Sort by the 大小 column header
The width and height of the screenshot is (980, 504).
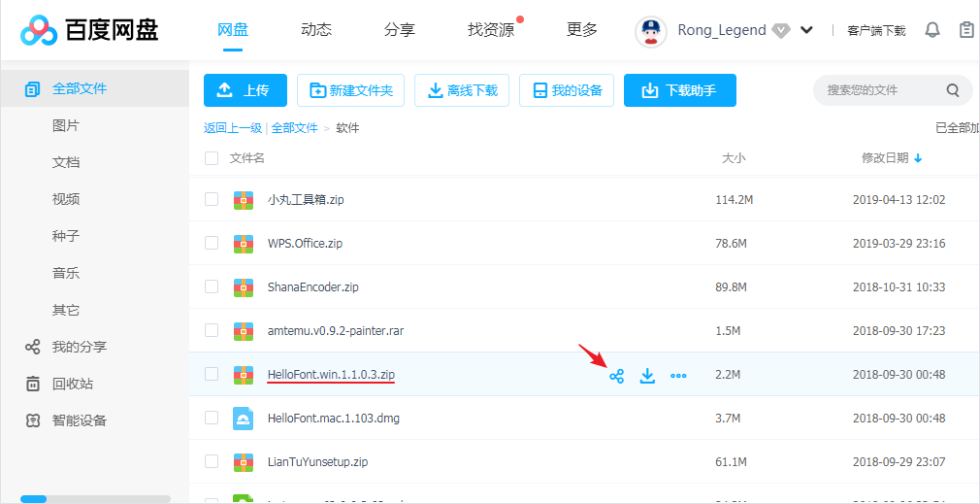[734, 158]
